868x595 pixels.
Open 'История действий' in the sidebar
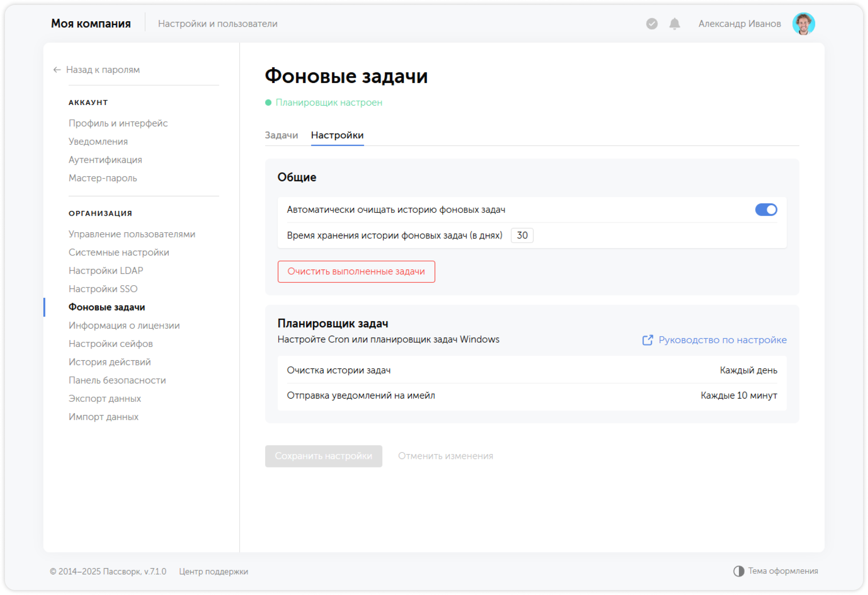110,362
